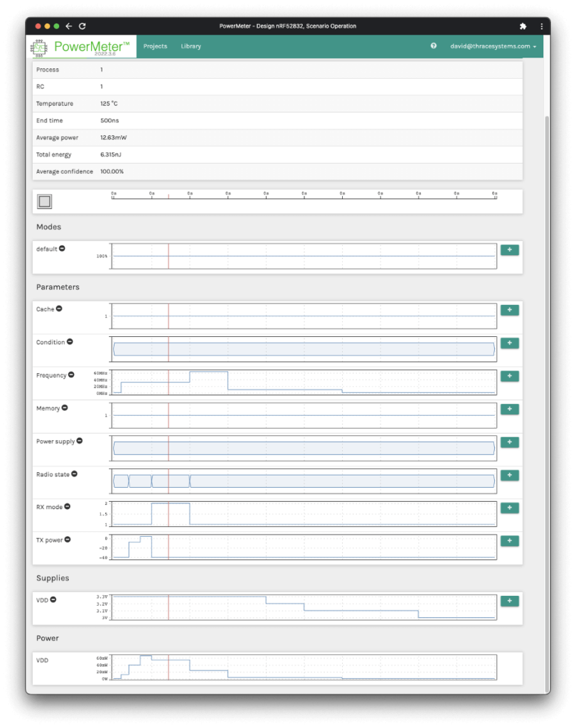Go back using the back arrow

[x=69, y=26]
